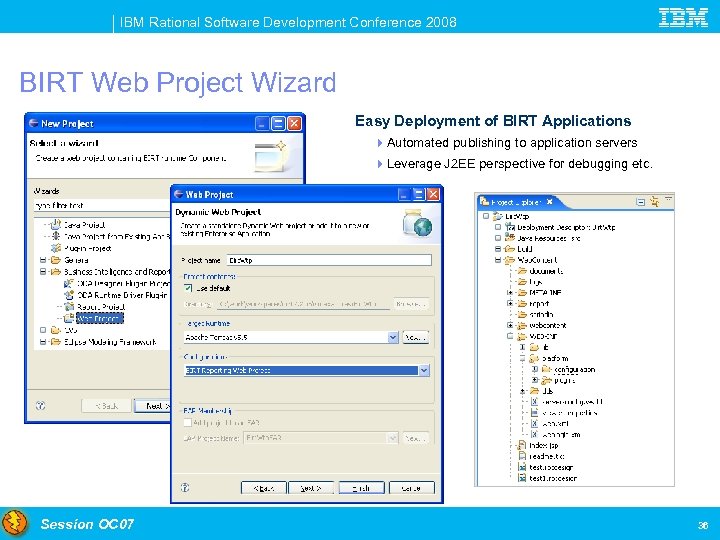Toggle the Add project to an EAR checkbox
Screen dimensions: 720x540
point(187,422)
